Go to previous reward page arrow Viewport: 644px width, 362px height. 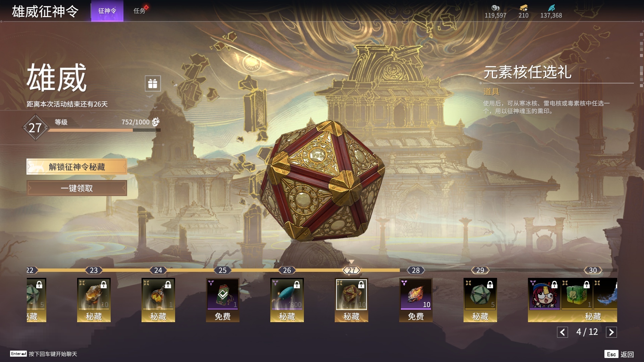[562, 332]
